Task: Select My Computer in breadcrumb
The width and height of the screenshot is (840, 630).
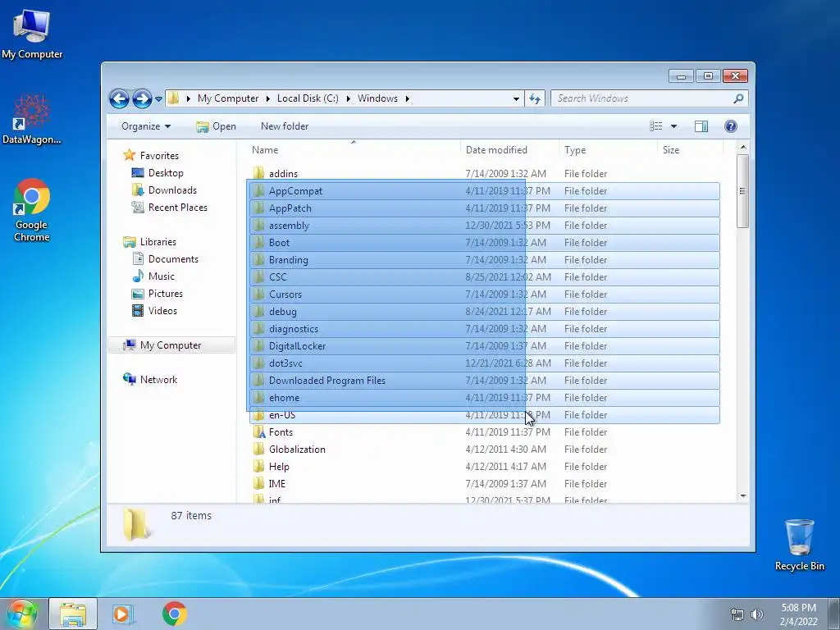Action: pos(228,98)
